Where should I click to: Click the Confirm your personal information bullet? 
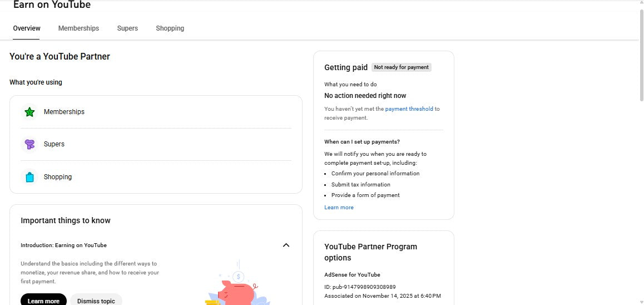pyautogui.click(x=375, y=174)
